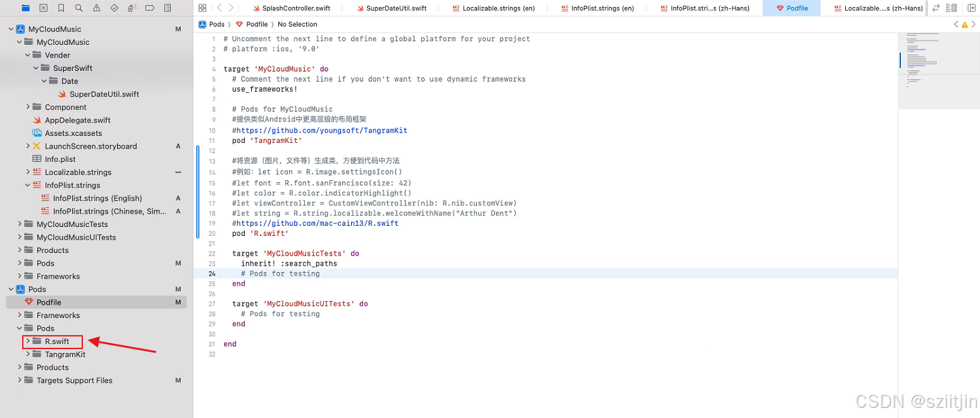Open the Project navigator folder icon
Screen dimensions: 980x418
pos(26,8)
